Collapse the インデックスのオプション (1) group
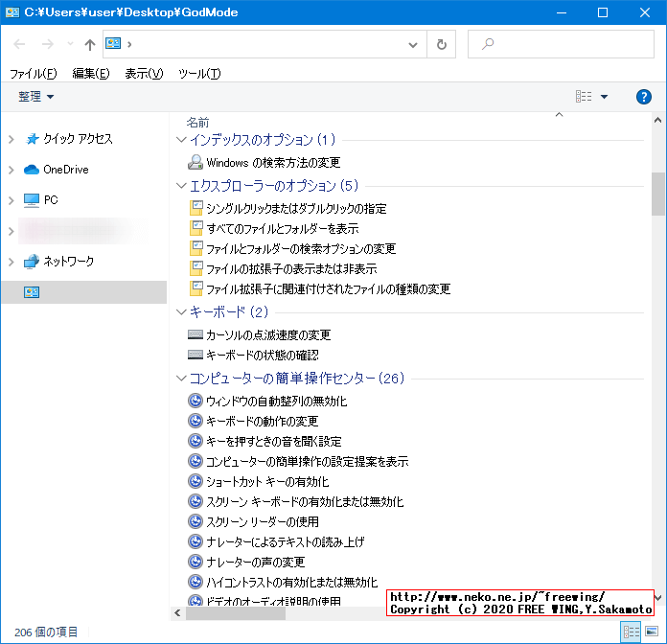 click(182, 140)
